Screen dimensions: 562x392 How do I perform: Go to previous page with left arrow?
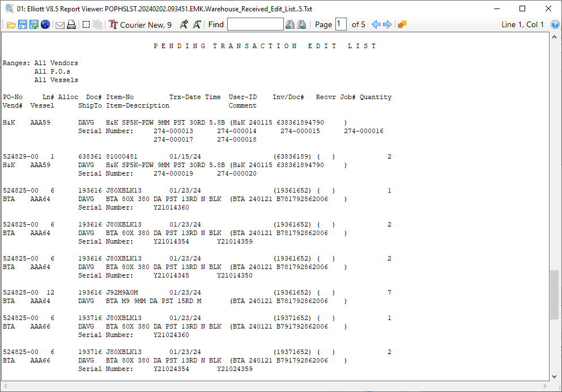(x=376, y=24)
